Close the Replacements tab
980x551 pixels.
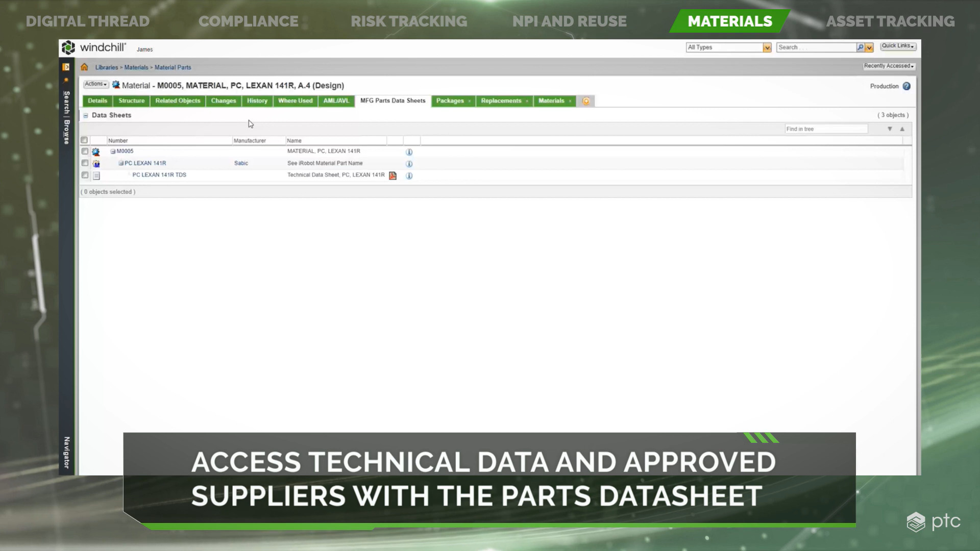tap(527, 101)
